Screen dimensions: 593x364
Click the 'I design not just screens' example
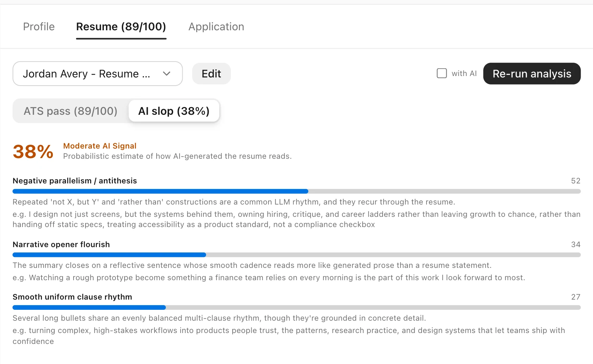pos(296,219)
